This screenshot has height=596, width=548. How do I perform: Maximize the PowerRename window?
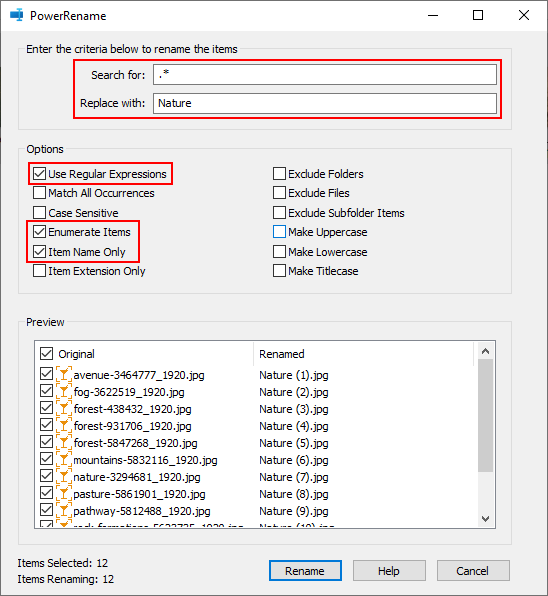[478, 15]
